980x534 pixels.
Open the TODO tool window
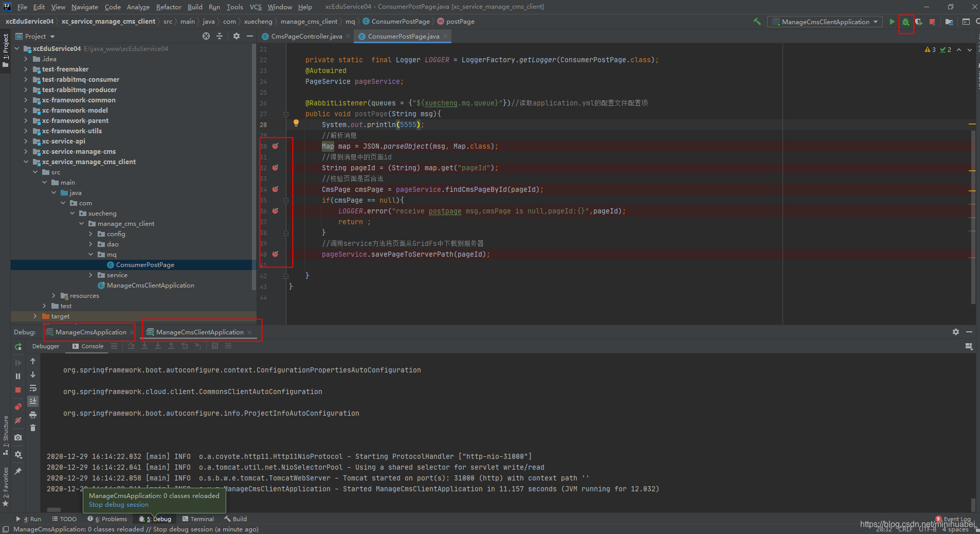click(x=64, y=519)
